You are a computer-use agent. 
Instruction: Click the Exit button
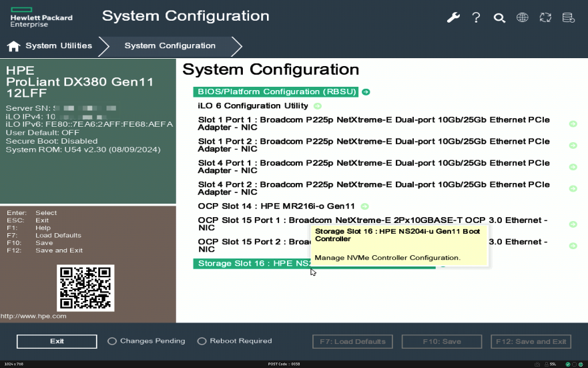pyautogui.click(x=57, y=341)
